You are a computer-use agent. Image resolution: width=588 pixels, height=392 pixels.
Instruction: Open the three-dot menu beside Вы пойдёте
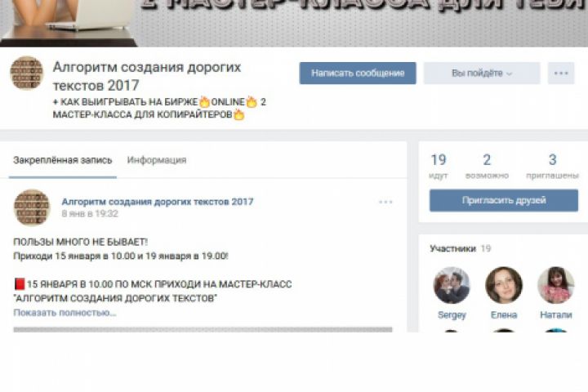tap(560, 73)
